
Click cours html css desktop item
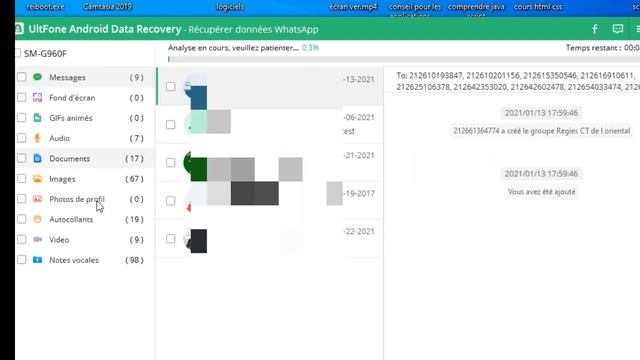click(538, 7)
